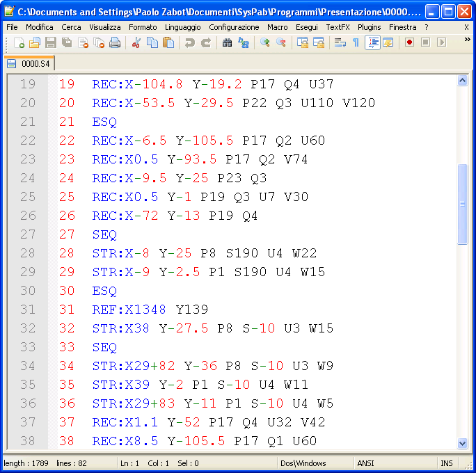Toggle synchronized horizontal scrolling icon
The image size is (476, 473).
pyautogui.click(x=319, y=42)
